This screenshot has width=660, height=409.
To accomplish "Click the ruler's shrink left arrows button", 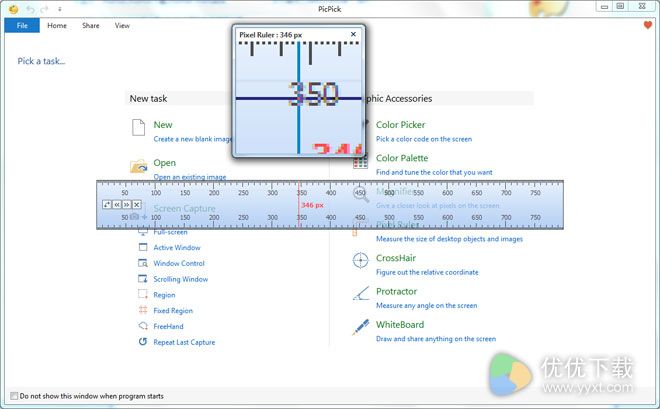I will [117, 204].
